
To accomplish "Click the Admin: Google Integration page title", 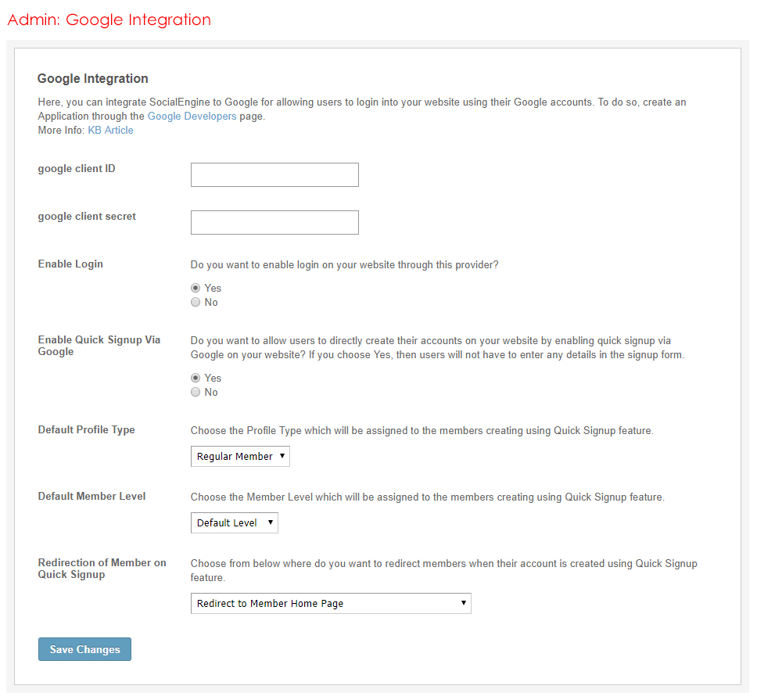I will [109, 20].
